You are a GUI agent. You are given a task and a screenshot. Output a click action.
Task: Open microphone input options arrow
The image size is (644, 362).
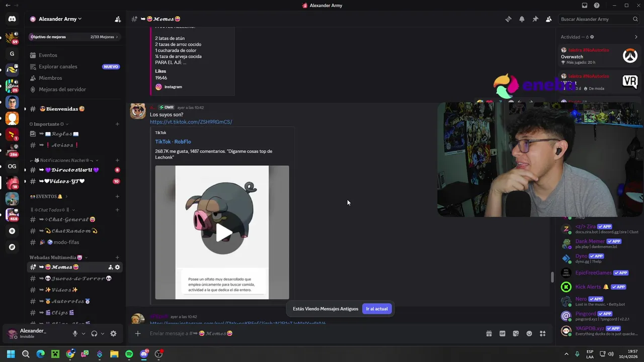coord(84,333)
